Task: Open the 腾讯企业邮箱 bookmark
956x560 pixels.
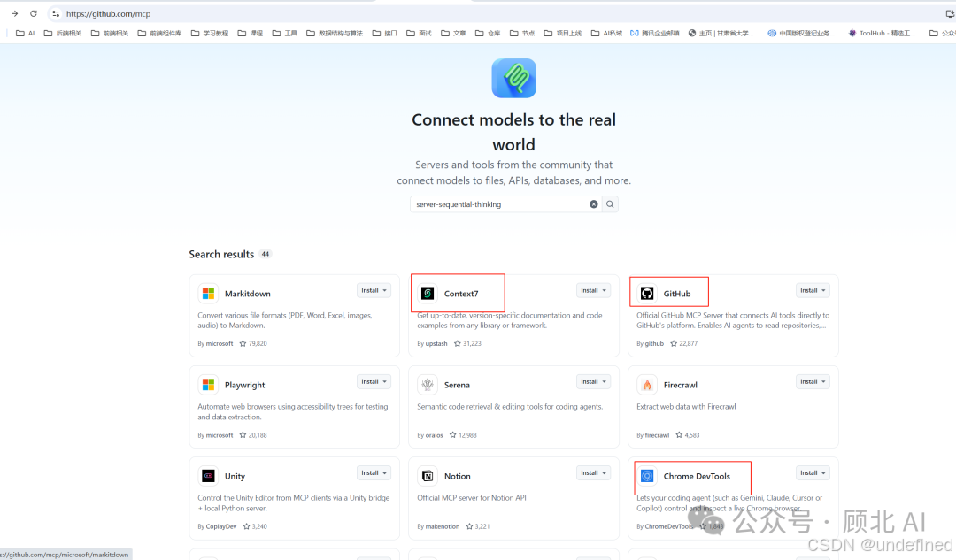Action: point(655,33)
